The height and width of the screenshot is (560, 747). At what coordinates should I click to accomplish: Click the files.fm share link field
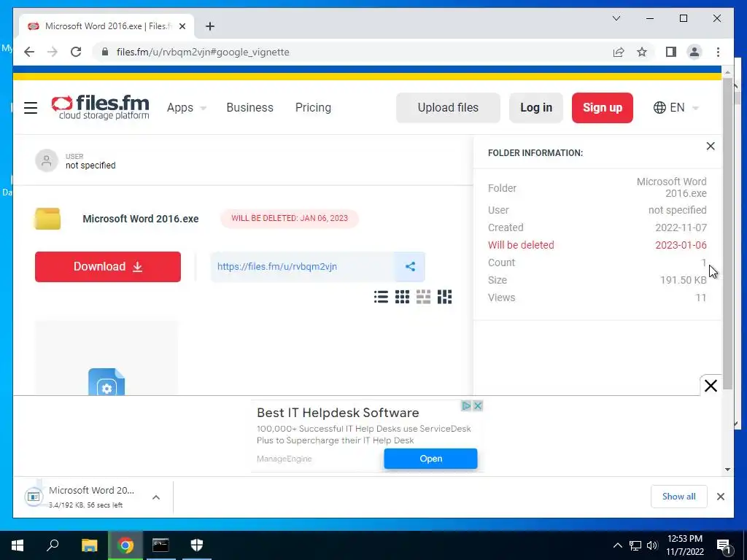pyautogui.click(x=303, y=267)
